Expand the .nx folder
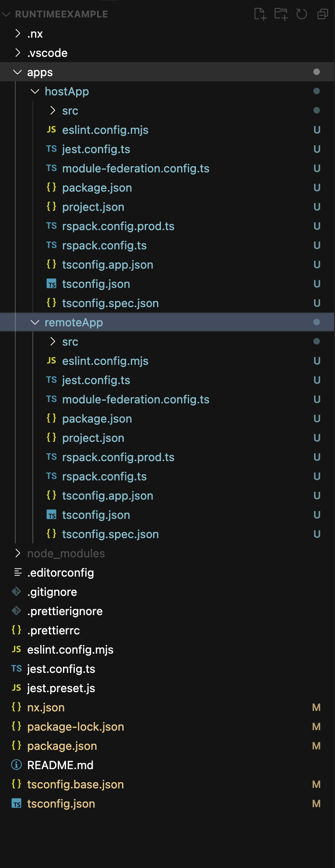The image size is (335, 868). point(17,34)
